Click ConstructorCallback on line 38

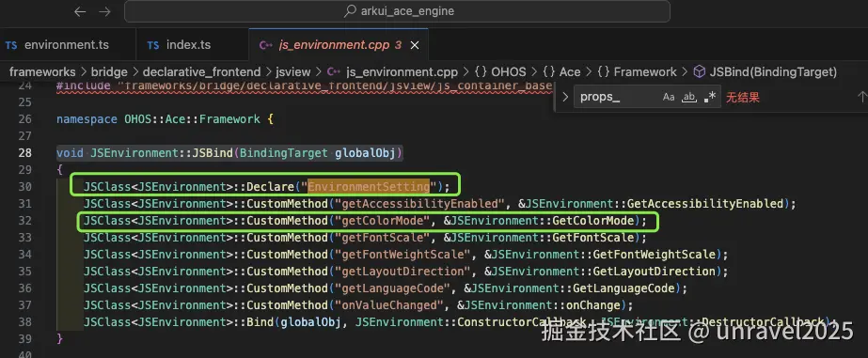click(522, 322)
